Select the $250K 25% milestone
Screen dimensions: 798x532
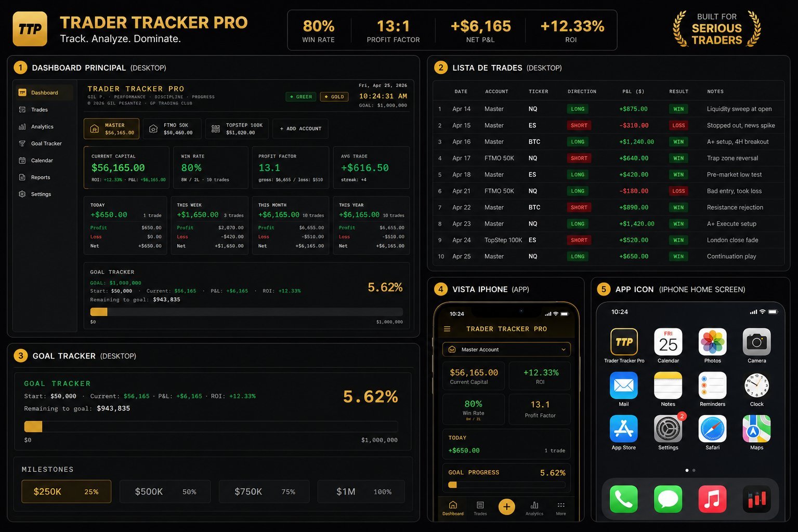[x=66, y=491]
